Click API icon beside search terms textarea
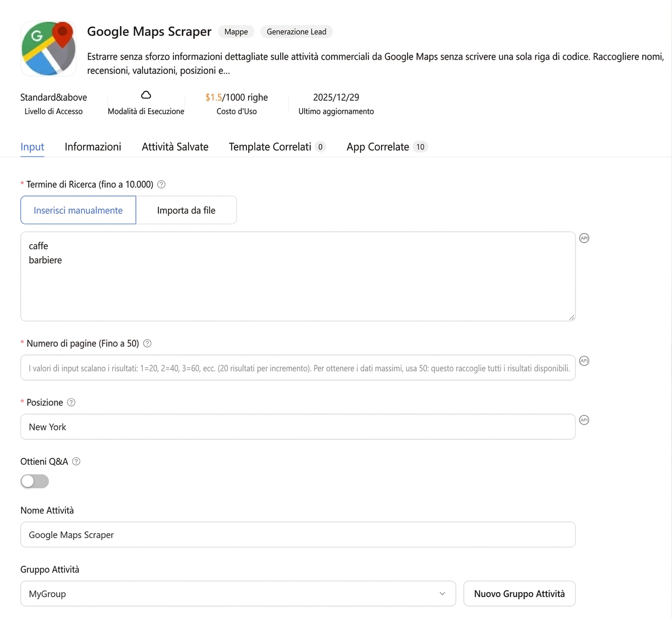672x618 pixels. [584, 238]
